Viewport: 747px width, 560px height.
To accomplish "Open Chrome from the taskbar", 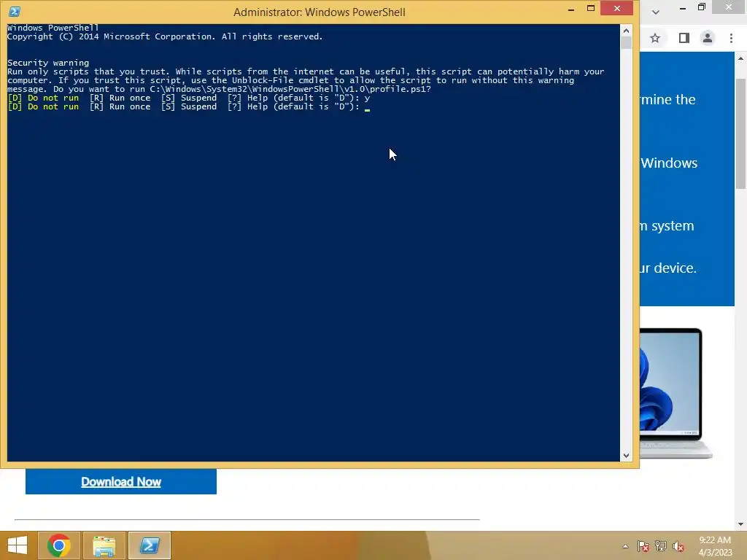I will click(59, 545).
